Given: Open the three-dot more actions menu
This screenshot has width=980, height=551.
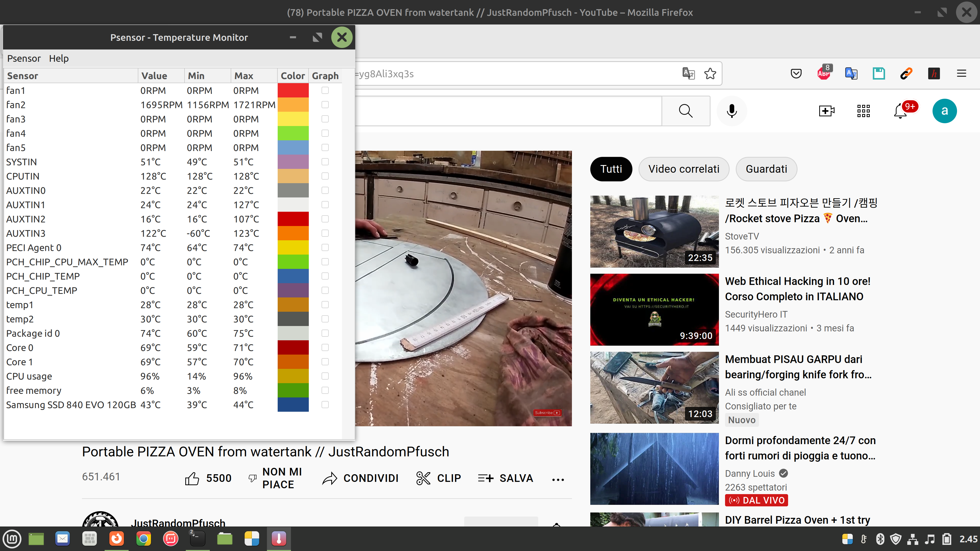Looking at the screenshot, I should 558,480.
